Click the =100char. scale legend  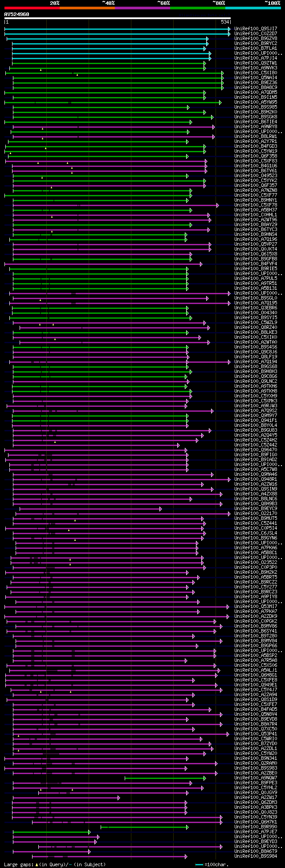pos(212,864)
